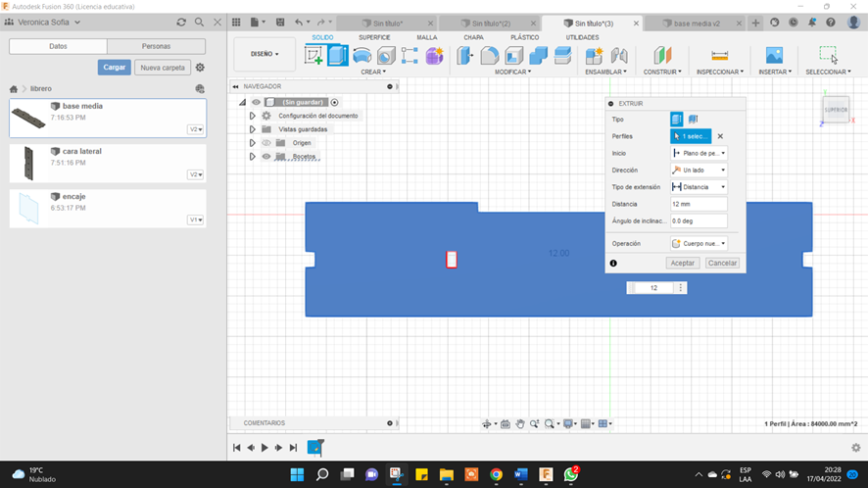Switch to the UTILIDADES tab
This screenshot has width=868, height=488.
(x=582, y=37)
